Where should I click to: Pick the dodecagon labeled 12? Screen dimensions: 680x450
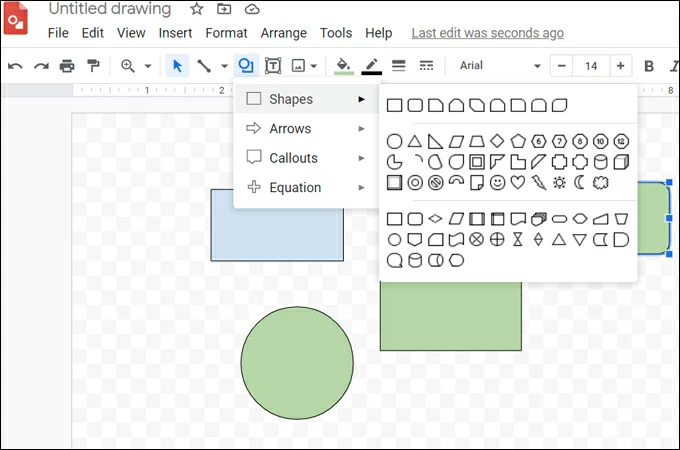pyautogui.click(x=621, y=141)
